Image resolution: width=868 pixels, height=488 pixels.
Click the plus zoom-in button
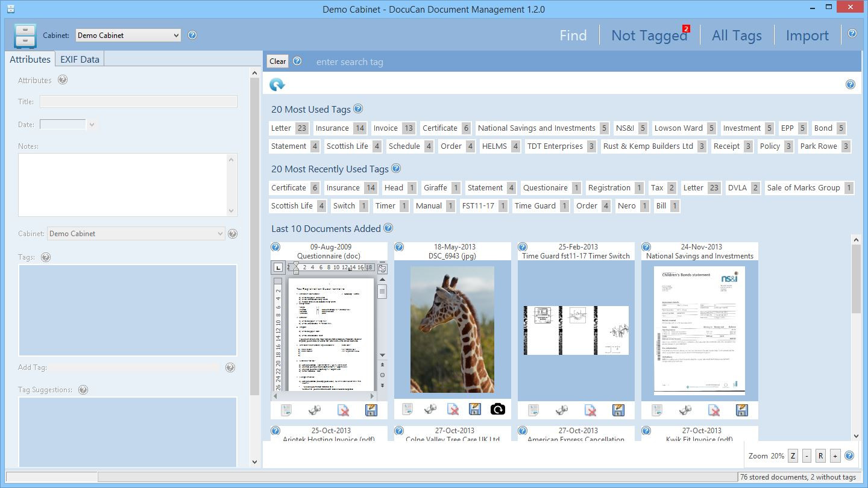(x=835, y=456)
